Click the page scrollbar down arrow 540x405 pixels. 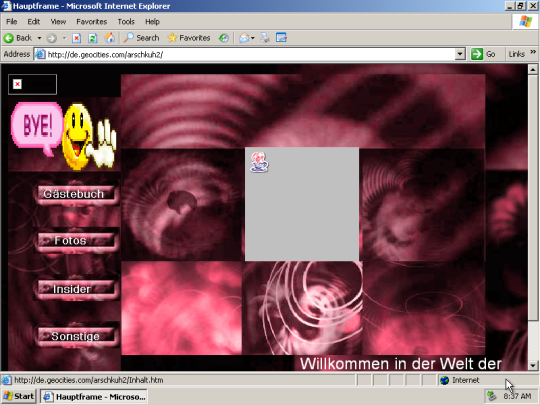tap(533, 365)
